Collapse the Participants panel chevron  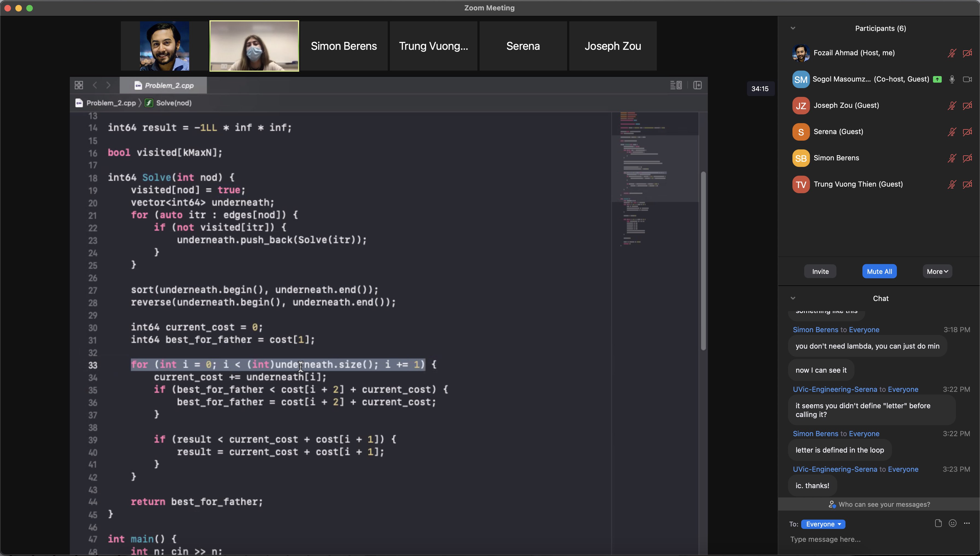(793, 28)
